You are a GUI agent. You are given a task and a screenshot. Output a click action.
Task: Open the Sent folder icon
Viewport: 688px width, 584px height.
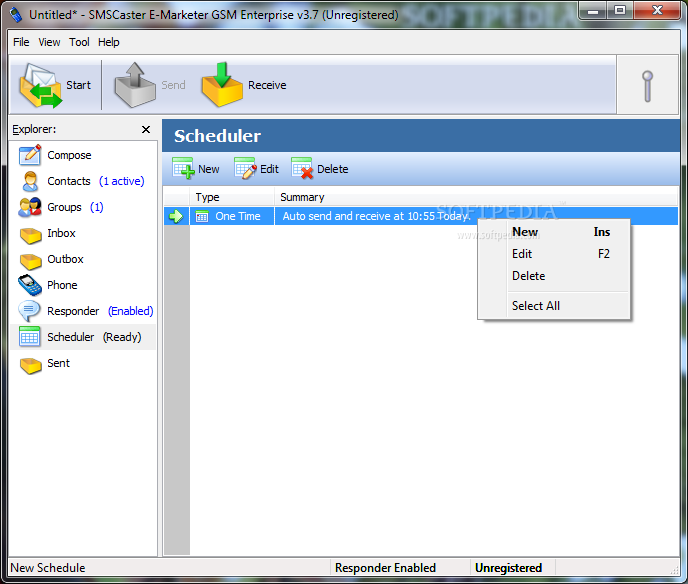click(x=30, y=365)
